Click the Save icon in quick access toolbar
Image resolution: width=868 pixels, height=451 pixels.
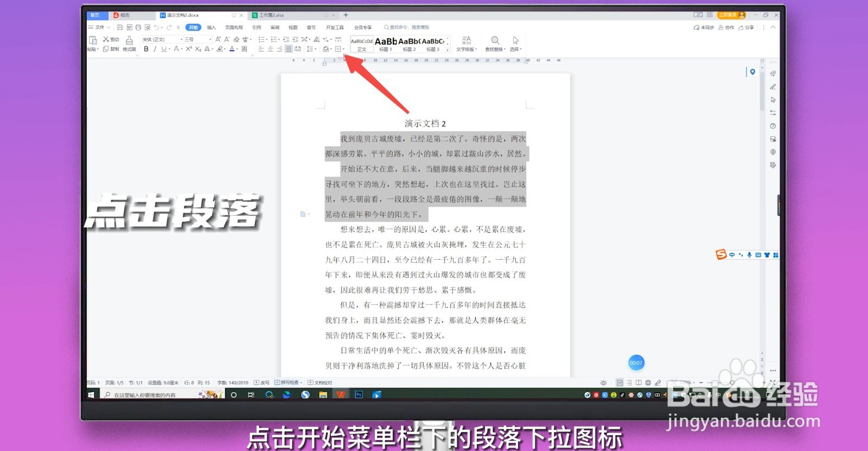click(120, 27)
